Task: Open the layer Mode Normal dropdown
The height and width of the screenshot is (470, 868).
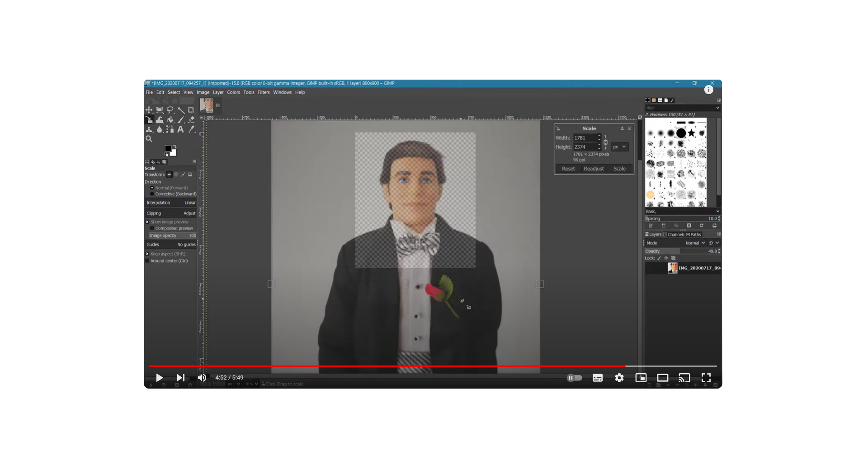Action: coord(694,243)
